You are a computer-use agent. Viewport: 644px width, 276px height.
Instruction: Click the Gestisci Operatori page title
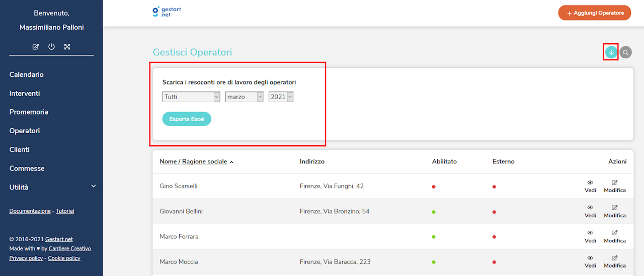click(x=192, y=52)
